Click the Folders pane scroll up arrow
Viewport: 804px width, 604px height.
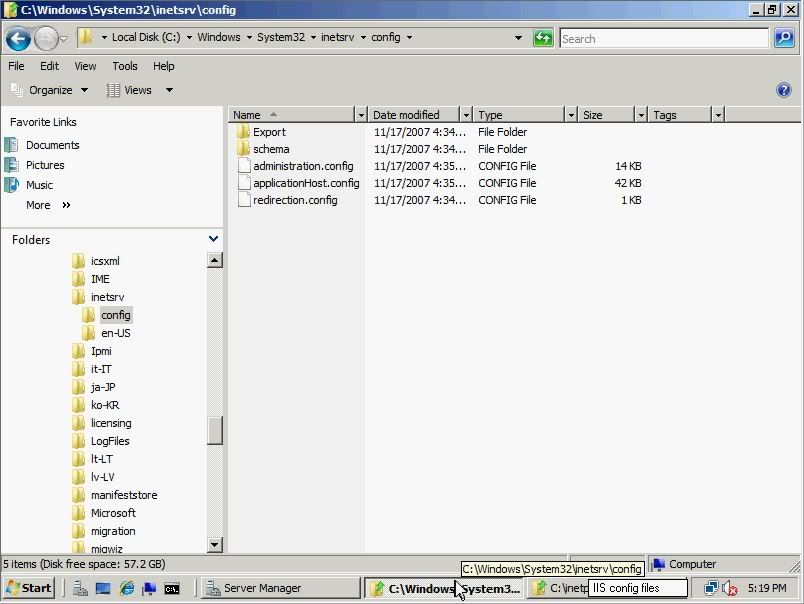tap(214, 260)
